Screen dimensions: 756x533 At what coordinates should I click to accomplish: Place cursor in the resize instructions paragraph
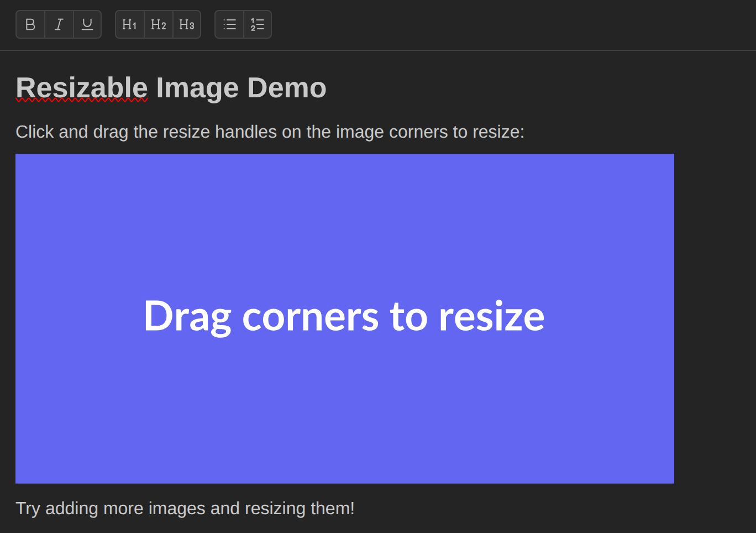pyautogui.click(x=270, y=132)
